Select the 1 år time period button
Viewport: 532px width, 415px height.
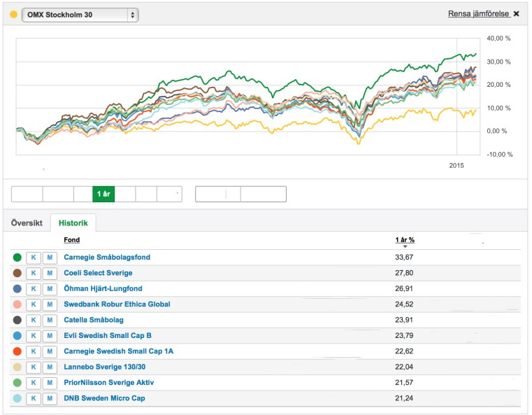[103, 194]
